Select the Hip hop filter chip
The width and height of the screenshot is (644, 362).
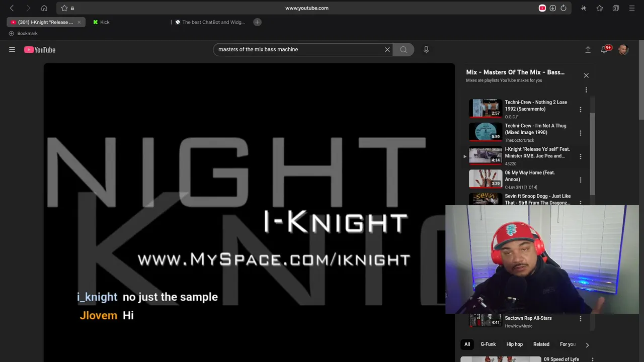point(515,344)
